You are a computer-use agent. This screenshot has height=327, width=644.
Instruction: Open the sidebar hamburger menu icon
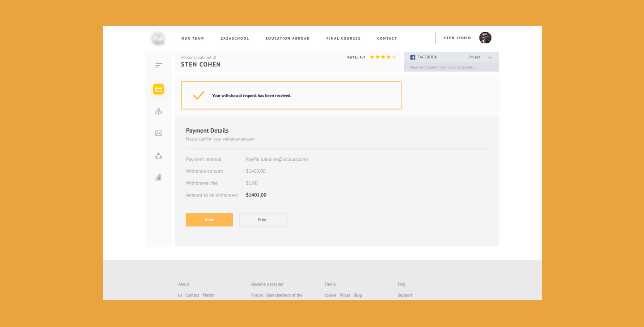pyautogui.click(x=159, y=65)
